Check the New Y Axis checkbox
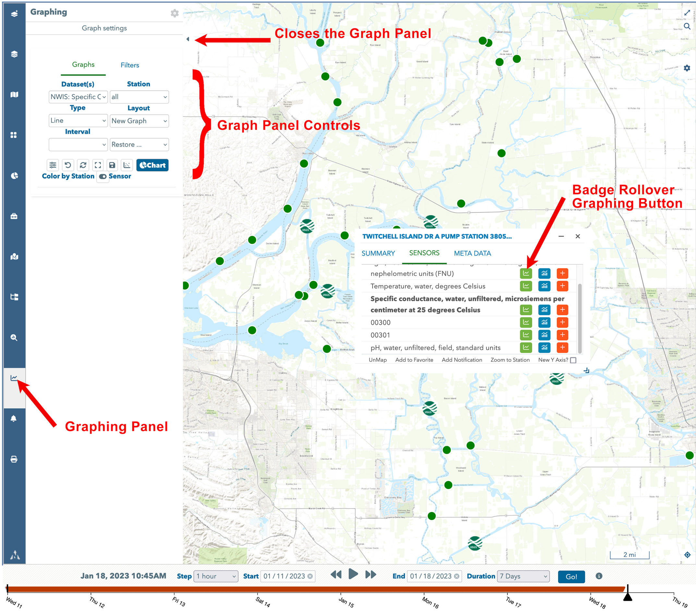The image size is (696, 616). pyautogui.click(x=573, y=360)
